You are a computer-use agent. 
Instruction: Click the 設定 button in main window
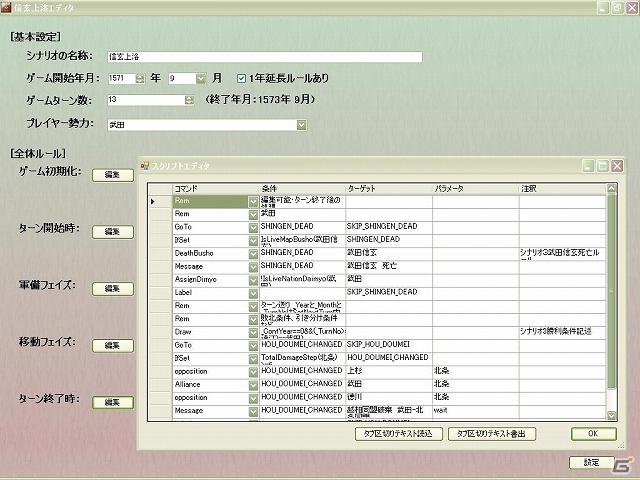click(591, 462)
